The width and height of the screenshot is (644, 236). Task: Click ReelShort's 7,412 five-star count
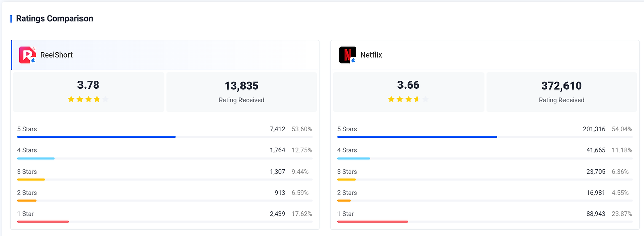277,129
